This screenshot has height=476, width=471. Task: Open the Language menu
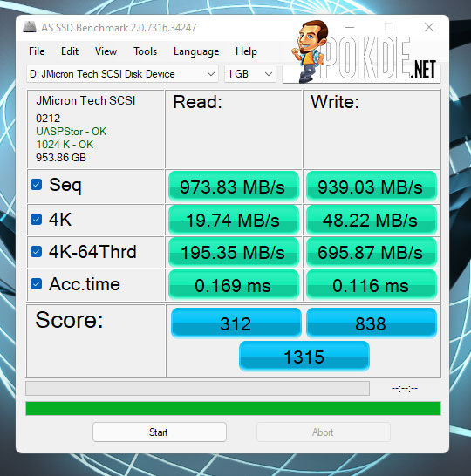coord(196,51)
